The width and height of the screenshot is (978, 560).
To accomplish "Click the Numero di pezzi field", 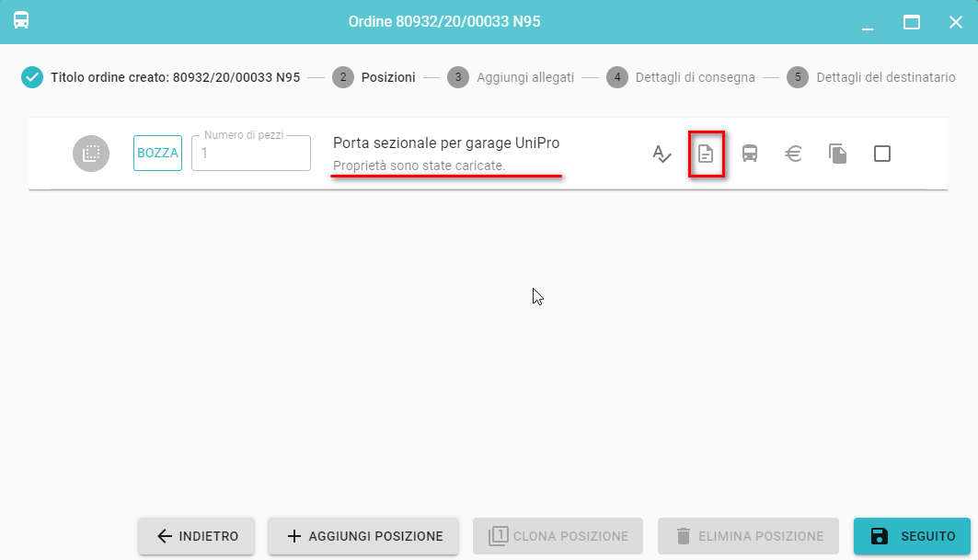I will tap(251, 154).
